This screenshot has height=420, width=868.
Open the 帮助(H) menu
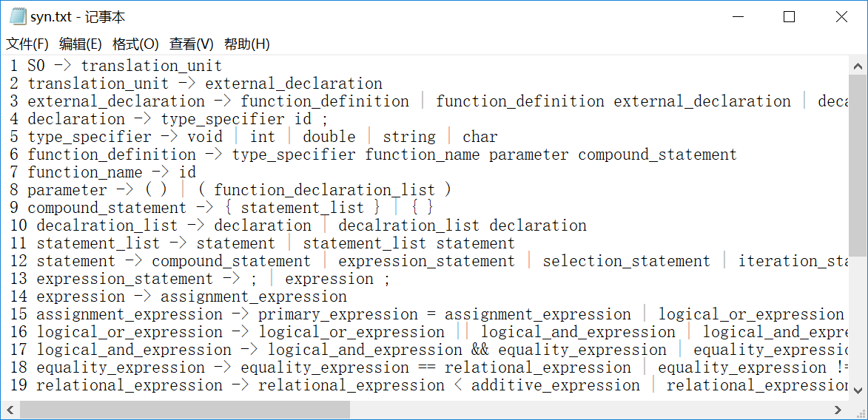pos(247,44)
